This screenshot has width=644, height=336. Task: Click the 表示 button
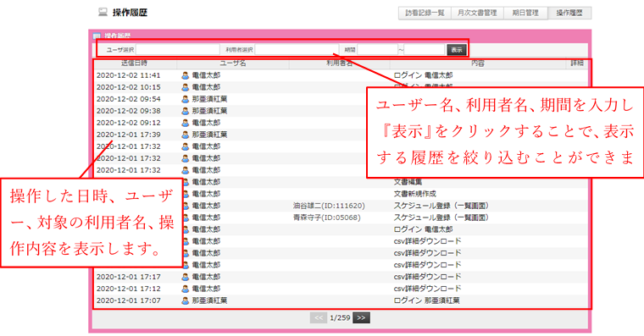[457, 50]
